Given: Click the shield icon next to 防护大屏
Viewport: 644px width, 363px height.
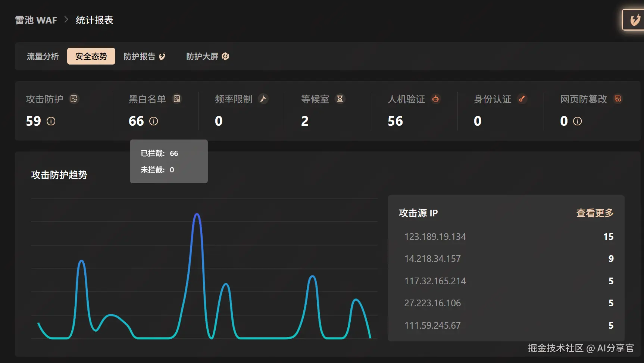Looking at the screenshot, I should point(225,56).
